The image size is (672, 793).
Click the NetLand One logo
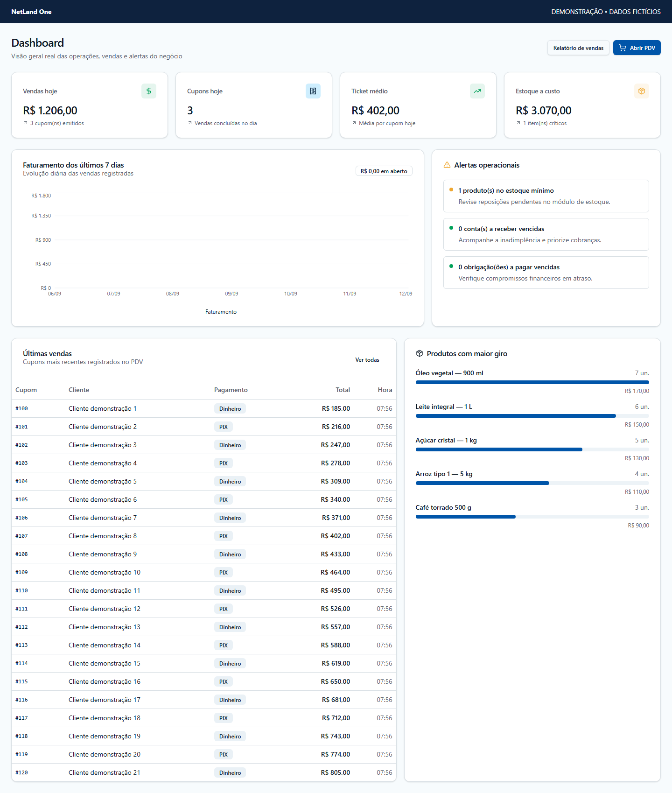pos(31,12)
